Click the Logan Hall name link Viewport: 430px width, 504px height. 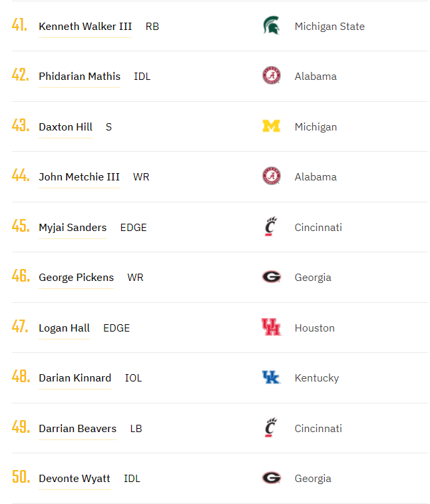[x=64, y=328]
